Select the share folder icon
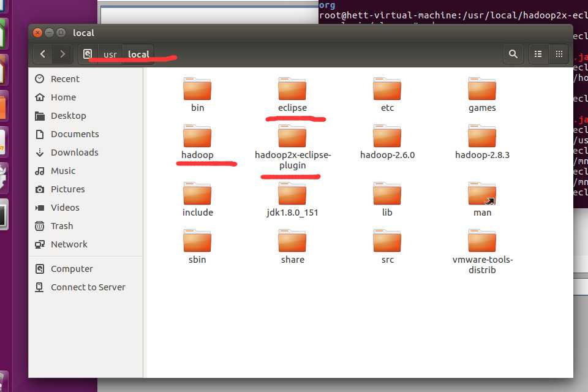This screenshot has height=392, width=588. (292, 241)
